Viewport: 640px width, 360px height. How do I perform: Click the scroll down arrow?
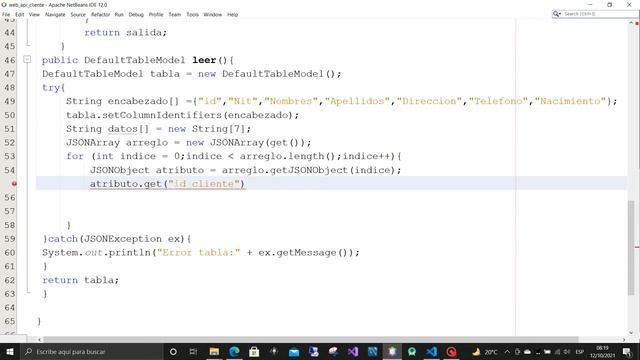coord(631,333)
